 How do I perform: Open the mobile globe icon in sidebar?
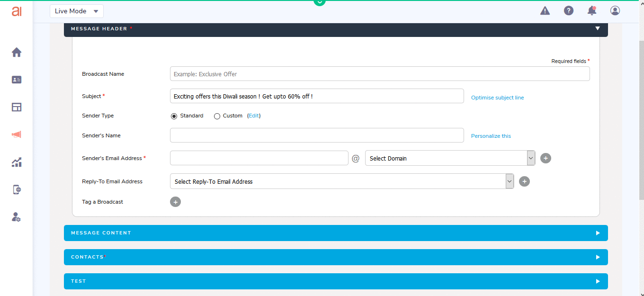pyautogui.click(x=17, y=189)
